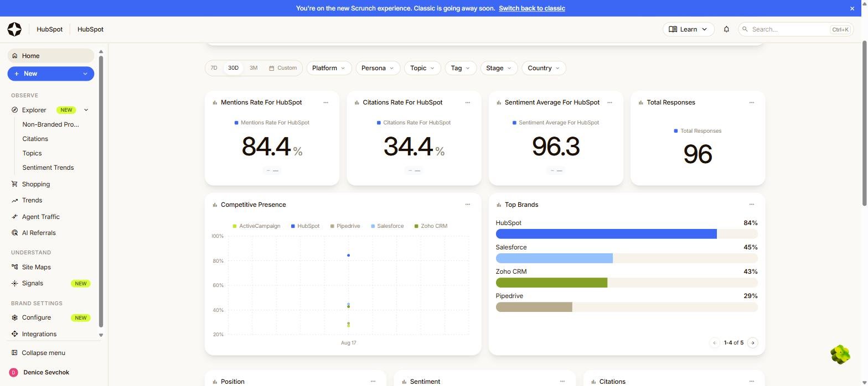Open Citations card options menu

(x=751, y=381)
